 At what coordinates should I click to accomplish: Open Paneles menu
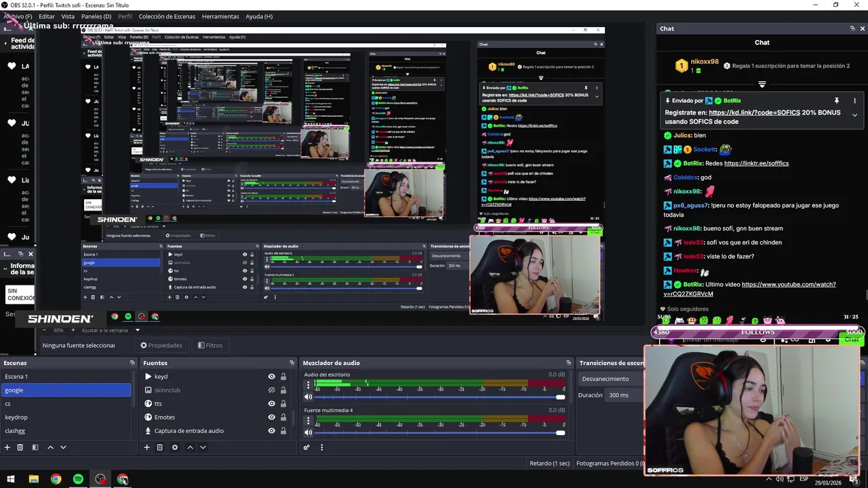(96, 16)
